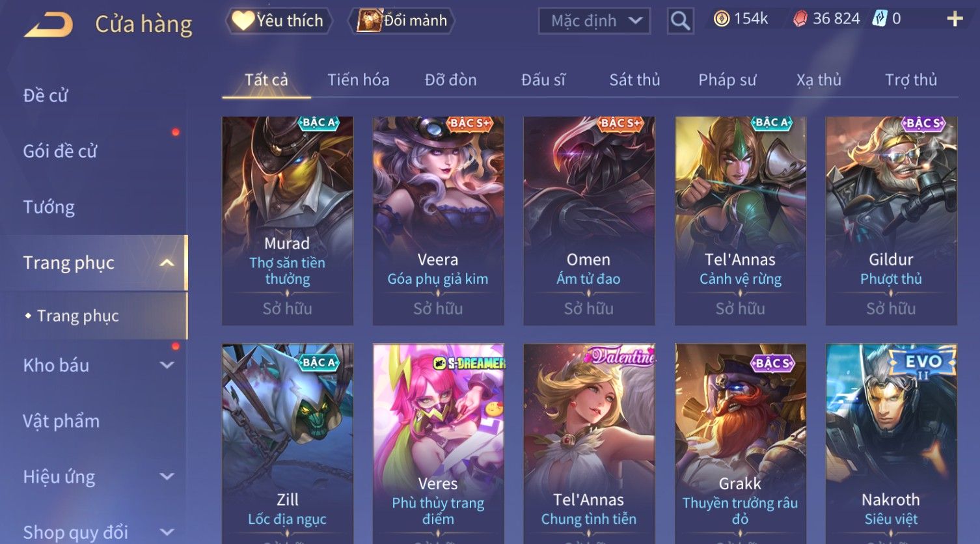
Task: Tap the plus icon to add currency
Action: pyautogui.click(x=955, y=19)
